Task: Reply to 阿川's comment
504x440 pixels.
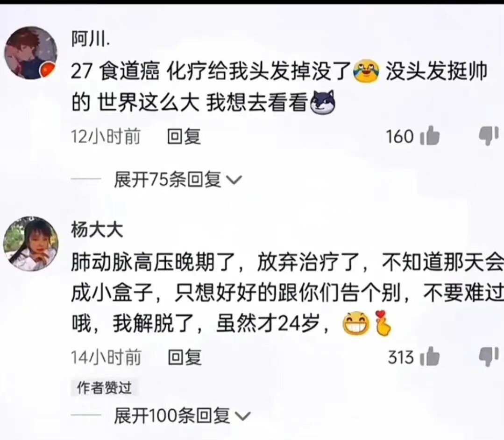Action: pos(184,137)
